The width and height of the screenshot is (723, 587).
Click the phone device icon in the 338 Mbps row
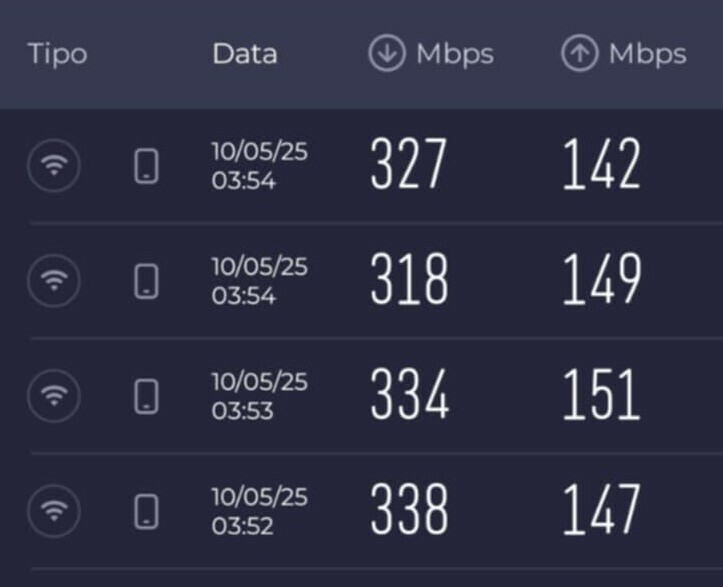coord(146,512)
